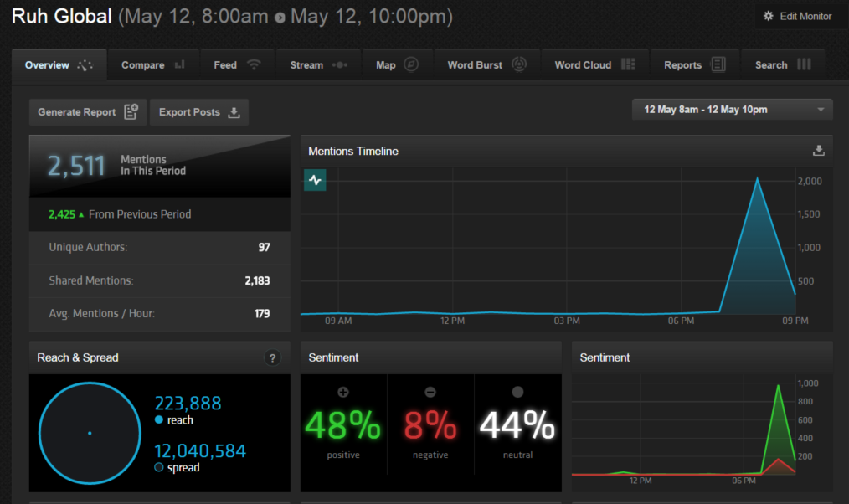
Task: Click the Shared Mentions value 2,183
Action: coord(257,281)
